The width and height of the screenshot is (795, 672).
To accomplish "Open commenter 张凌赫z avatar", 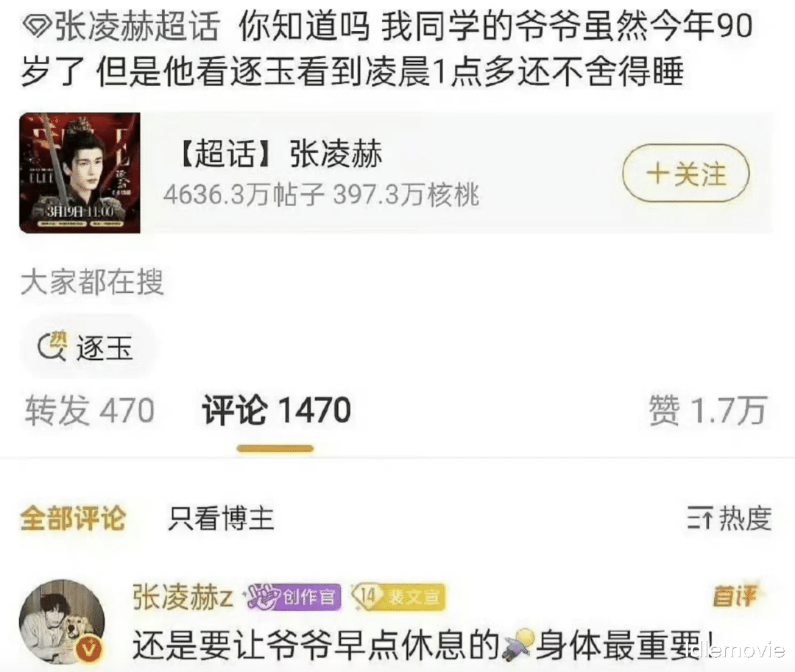I will (x=62, y=622).
